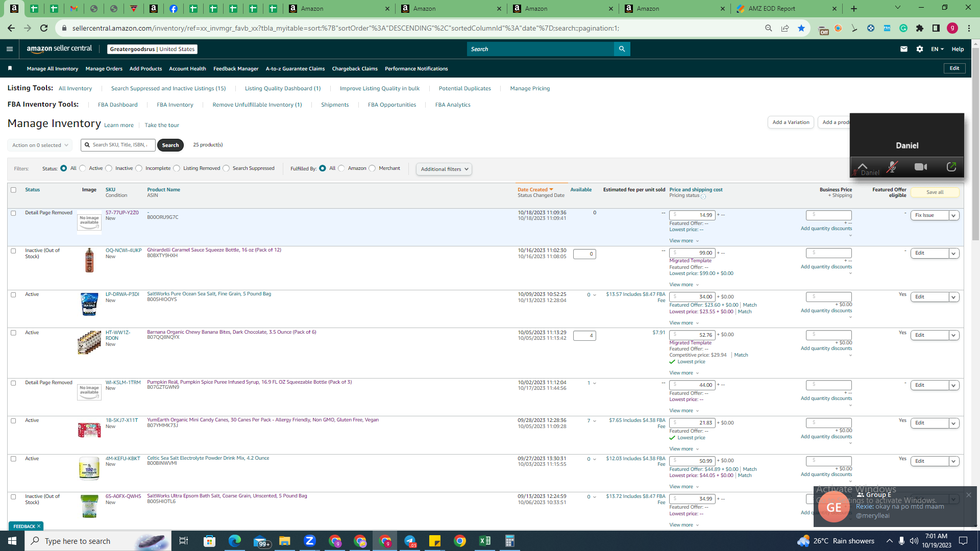Screen dimensions: 980x551
Task: Toggle the Zoom microphone mute icon
Action: point(892,167)
